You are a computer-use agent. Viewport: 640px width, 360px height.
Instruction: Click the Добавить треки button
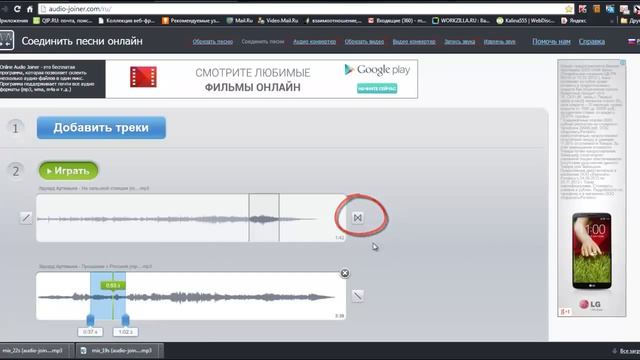[x=101, y=128]
